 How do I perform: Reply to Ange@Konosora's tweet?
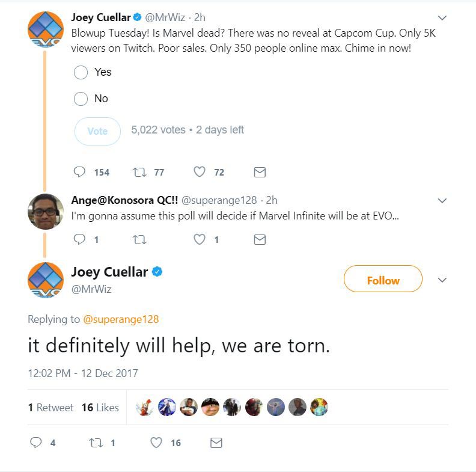[79, 239]
